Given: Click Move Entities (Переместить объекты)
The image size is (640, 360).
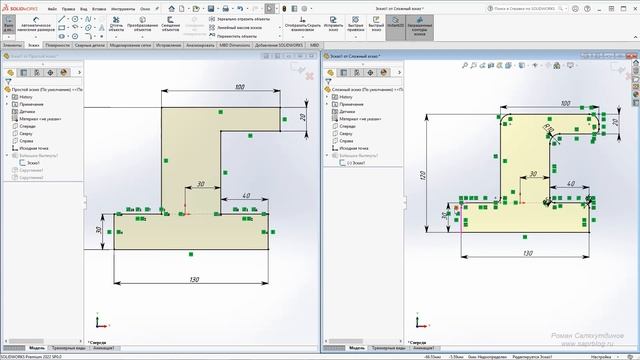Looking at the screenshot, I should pyautogui.click(x=233, y=36).
